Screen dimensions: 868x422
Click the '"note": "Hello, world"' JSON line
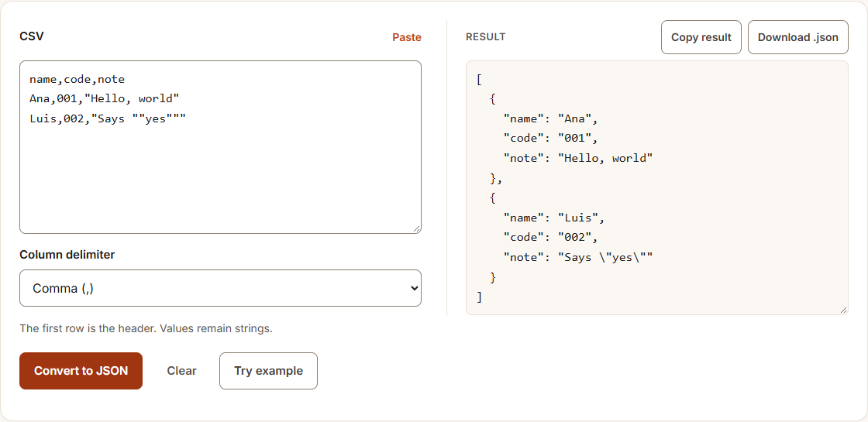[578, 158]
